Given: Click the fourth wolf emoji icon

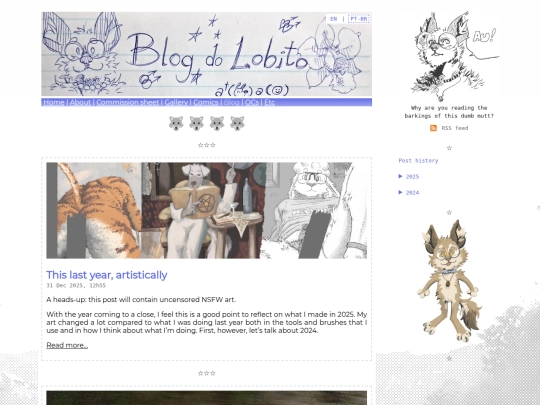Looking at the screenshot, I should click(237, 123).
